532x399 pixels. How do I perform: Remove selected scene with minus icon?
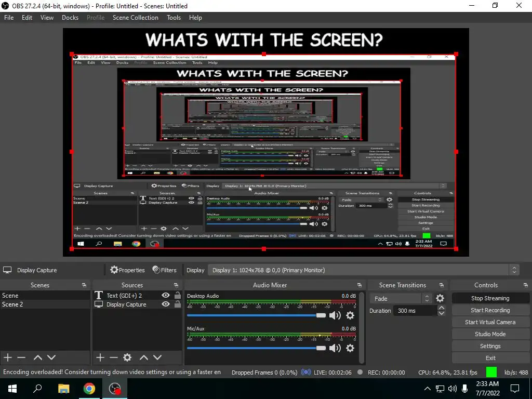[21, 357]
